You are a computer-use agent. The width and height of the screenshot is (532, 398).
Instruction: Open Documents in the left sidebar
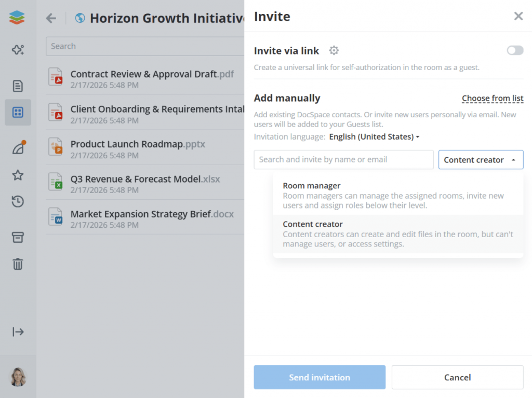18,86
